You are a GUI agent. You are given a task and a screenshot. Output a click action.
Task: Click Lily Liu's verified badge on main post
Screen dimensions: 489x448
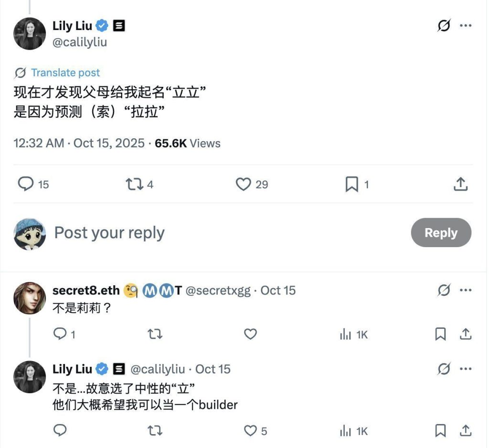103,26
